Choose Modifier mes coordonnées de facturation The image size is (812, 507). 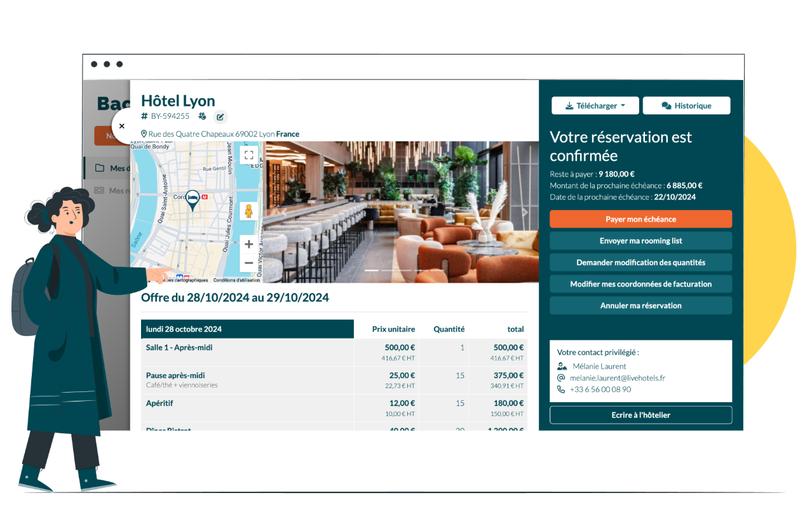640,284
